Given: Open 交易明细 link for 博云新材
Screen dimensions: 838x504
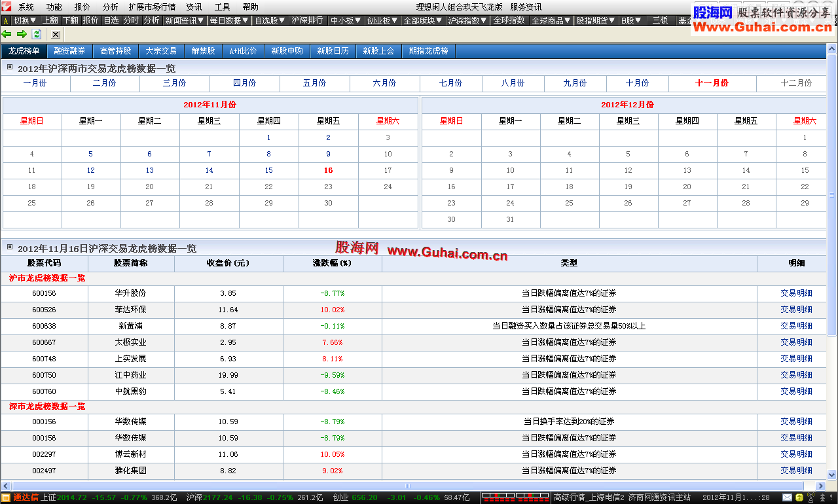Looking at the screenshot, I should tap(796, 454).
